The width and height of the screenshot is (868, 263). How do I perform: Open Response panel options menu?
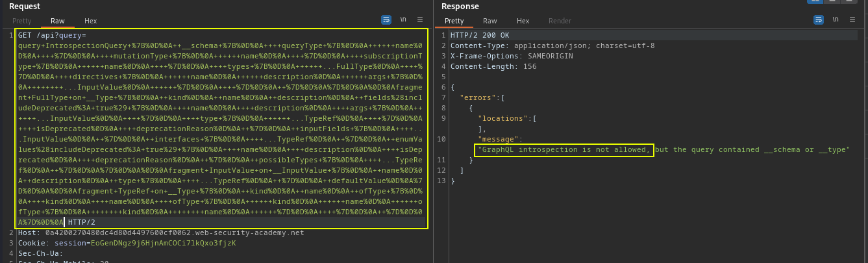tap(852, 20)
